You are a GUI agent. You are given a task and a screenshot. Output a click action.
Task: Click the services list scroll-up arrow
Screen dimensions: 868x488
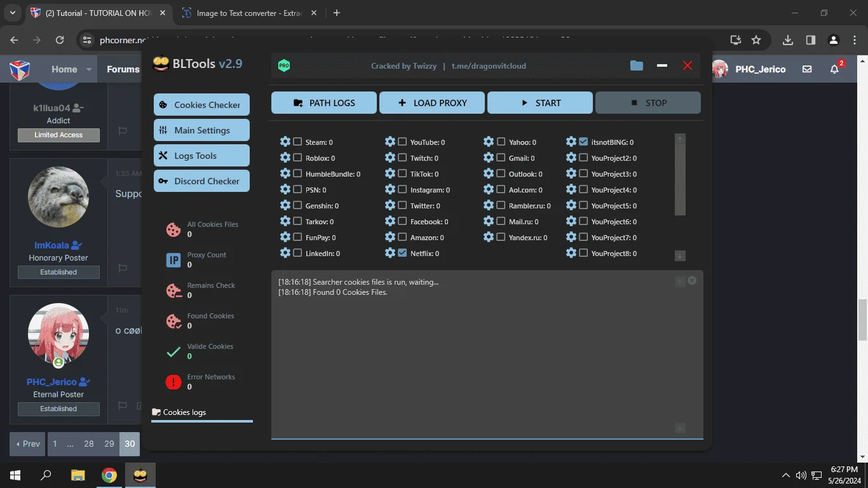click(x=680, y=139)
